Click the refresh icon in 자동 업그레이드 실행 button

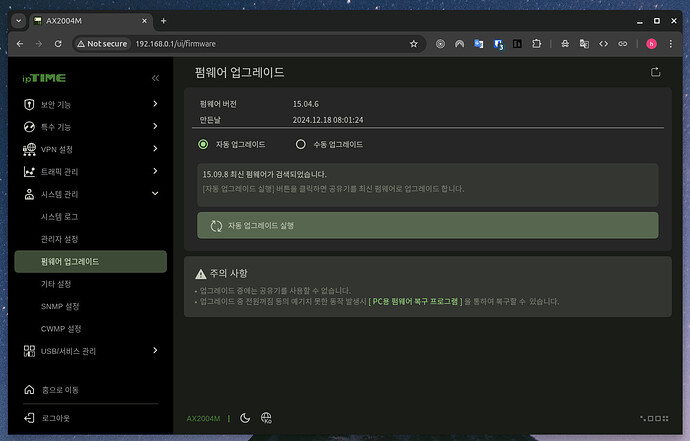pos(216,226)
